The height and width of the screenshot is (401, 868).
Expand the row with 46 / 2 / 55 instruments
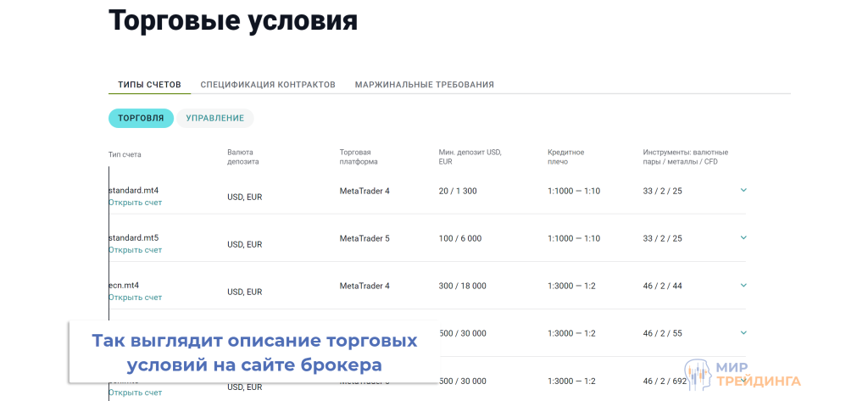[743, 332]
